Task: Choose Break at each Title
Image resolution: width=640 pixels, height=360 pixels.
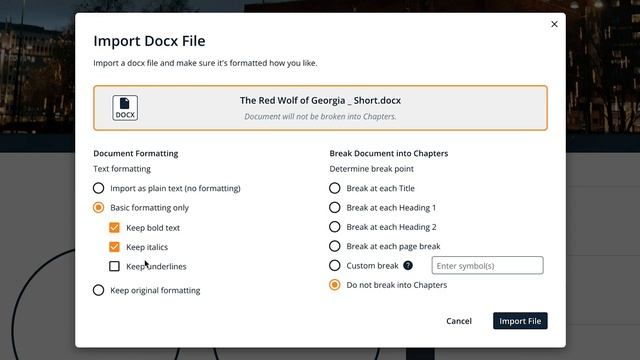Action: click(335, 188)
